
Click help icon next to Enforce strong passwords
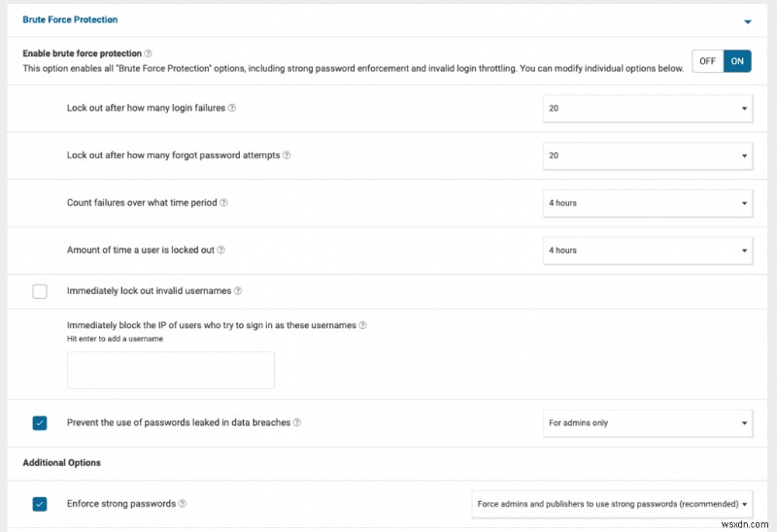[x=183, y=504]
